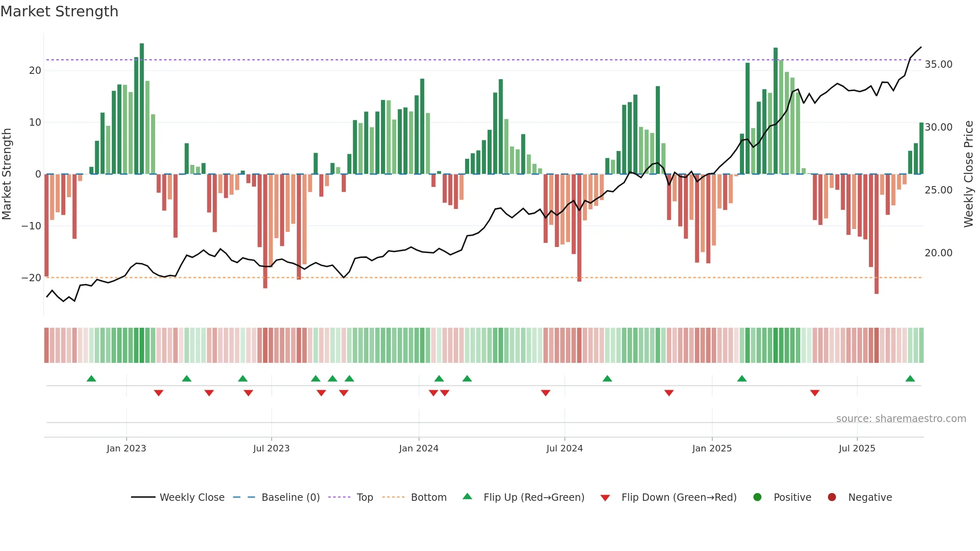This screenshot has height=551, width=980.
Task: Click the black Weekly Close legend line
Action: point(143,497)
